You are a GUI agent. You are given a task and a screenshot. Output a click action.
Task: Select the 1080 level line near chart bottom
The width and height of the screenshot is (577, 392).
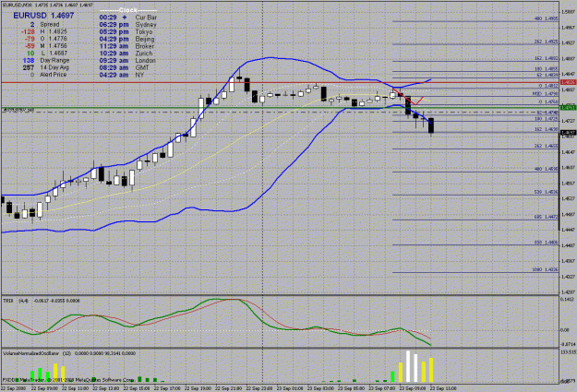point(475,272)
